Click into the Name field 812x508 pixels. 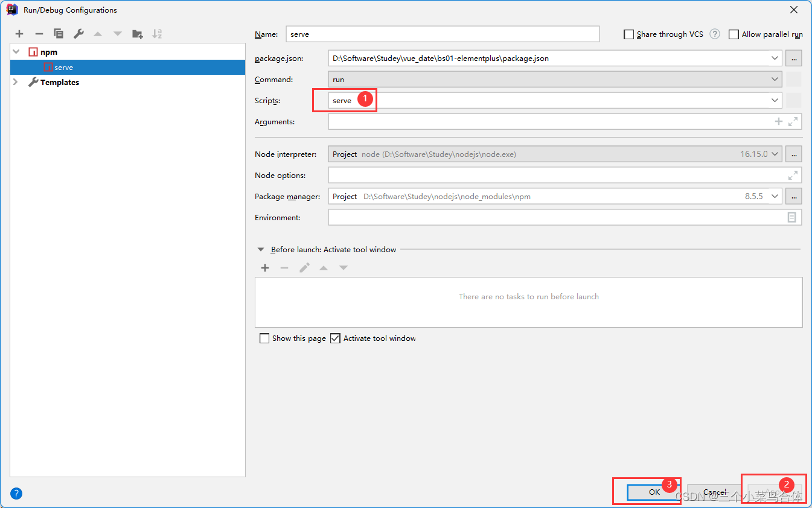click(x=443, y=34)
